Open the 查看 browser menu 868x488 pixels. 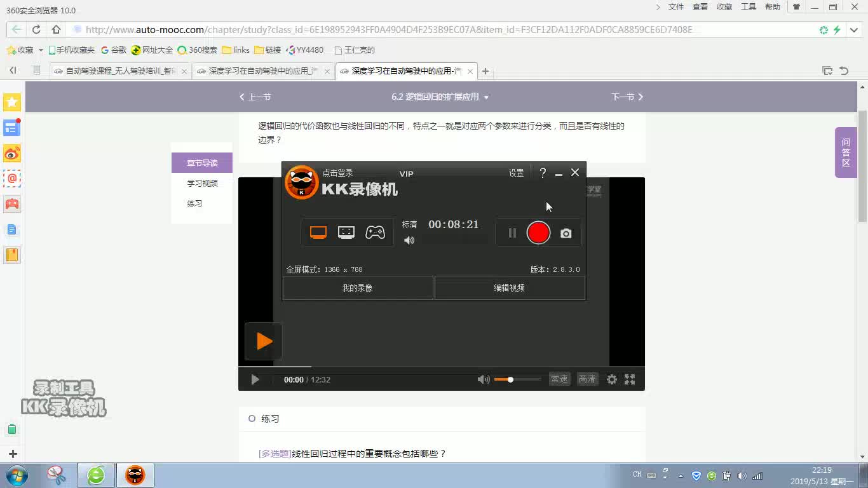click(700, 7)
